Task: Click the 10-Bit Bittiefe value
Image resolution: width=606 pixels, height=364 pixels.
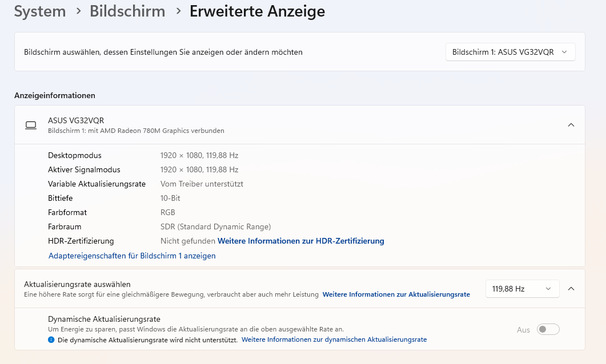Action: tap(170, 198)
